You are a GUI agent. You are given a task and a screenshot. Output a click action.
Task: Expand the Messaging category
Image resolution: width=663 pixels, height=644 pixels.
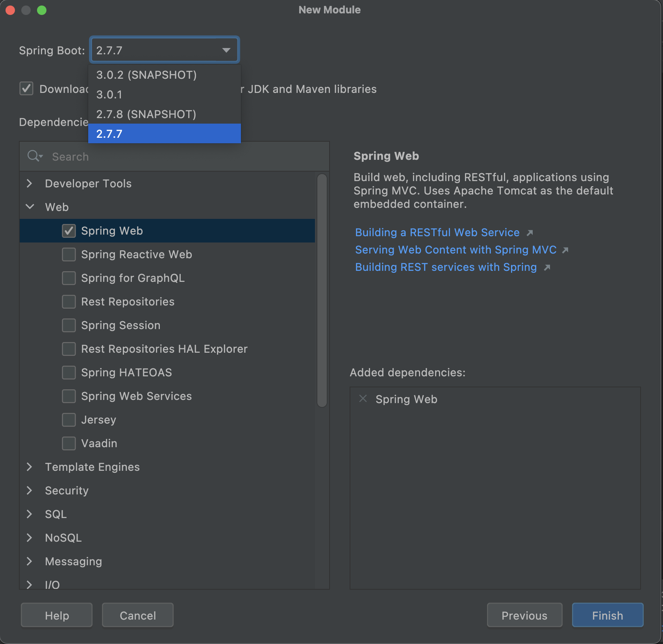[30, 561]
